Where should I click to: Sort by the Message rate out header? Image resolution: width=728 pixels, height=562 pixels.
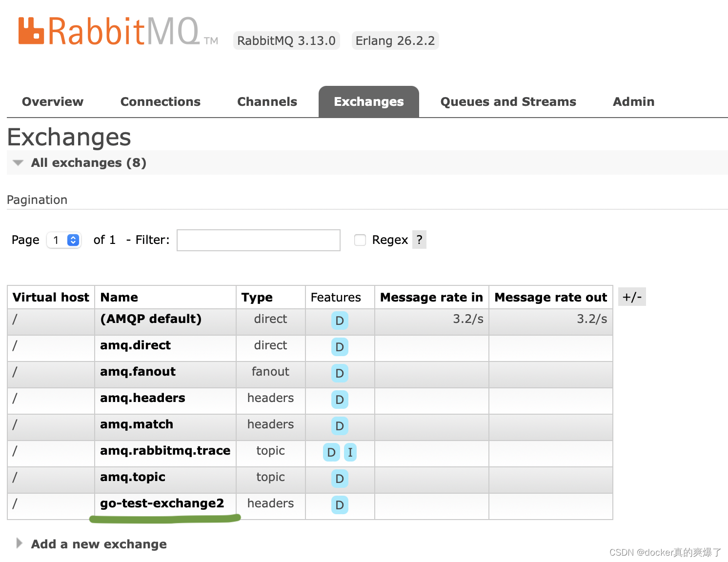(x=551, y=297)
